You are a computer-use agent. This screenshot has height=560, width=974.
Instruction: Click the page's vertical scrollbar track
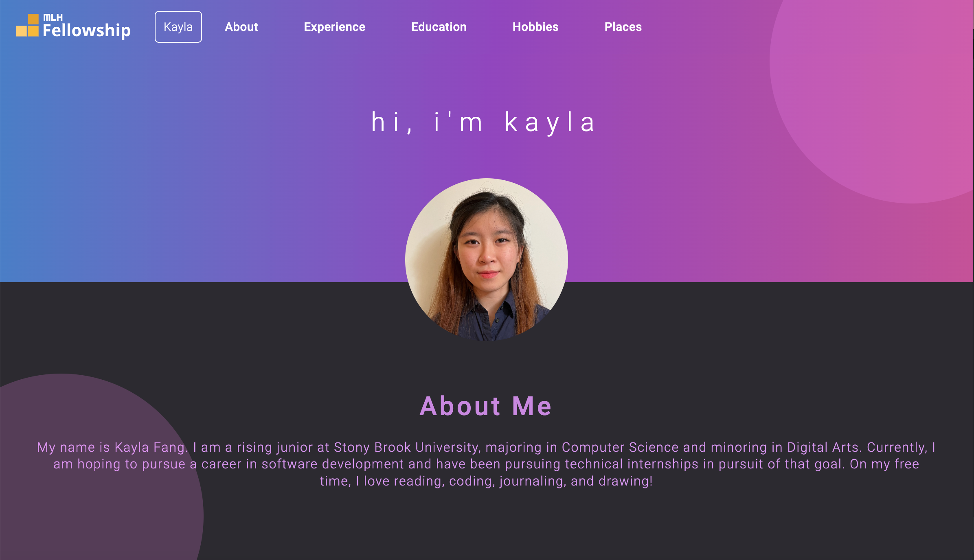tap(974, 280)
